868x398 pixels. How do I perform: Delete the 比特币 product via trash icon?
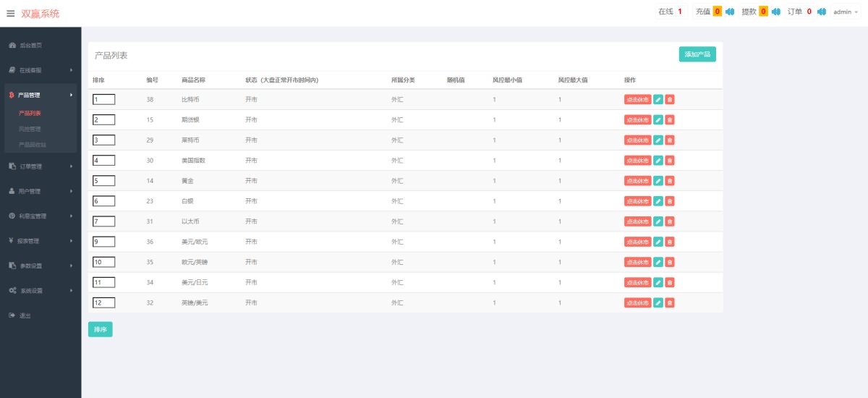pos(670,100)
